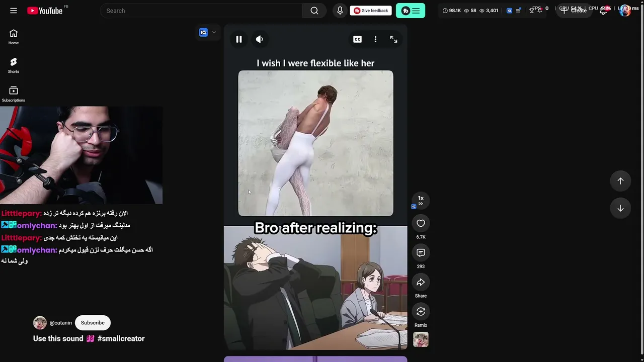Click the Give feedback button
This screenshot has width=644, height=362.
coord(371,11)
